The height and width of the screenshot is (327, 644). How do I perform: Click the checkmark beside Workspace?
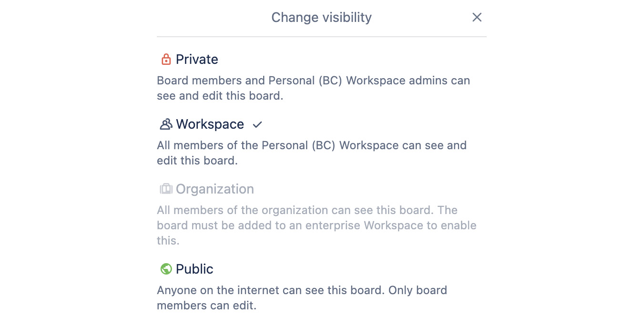tap(257, 125)
